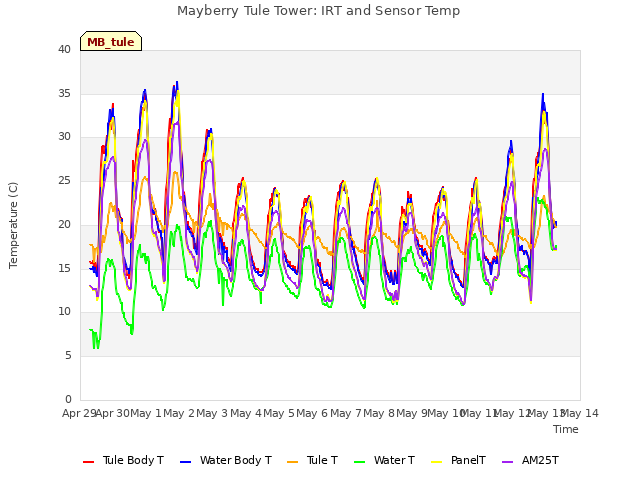The image size is (640, 480).
Task: Toggle the Water T legend entry
Action: pos(384,460)
